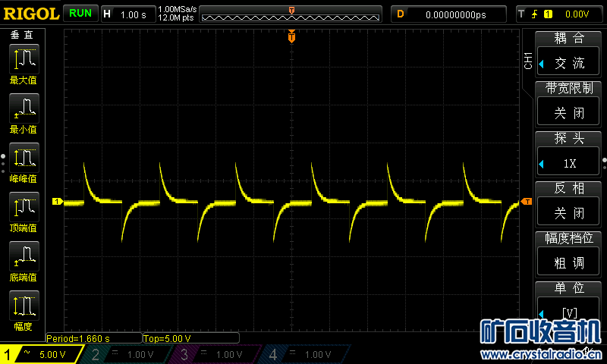Screen dimensions: 607x364
Task: Select the 顶端值 (Top) measurement icon
Action: pos(24,211)
